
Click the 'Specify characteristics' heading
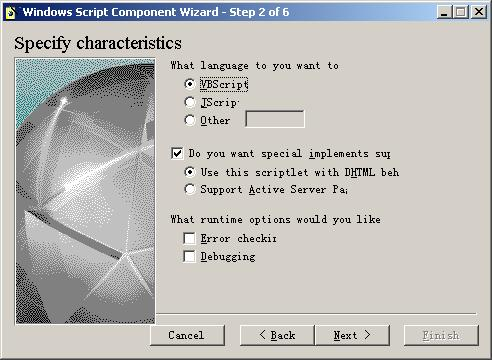tap(98, 43)
